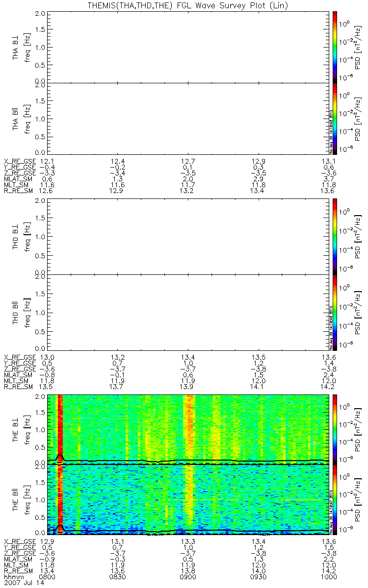
Task: Click the empty THA B⊥ plot panel
Action: [188, 47]
